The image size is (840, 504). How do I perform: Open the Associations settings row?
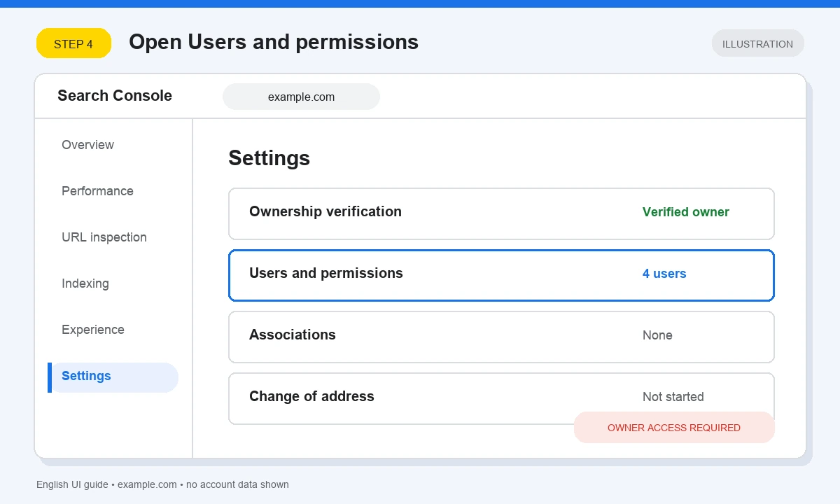click(501, 337)
